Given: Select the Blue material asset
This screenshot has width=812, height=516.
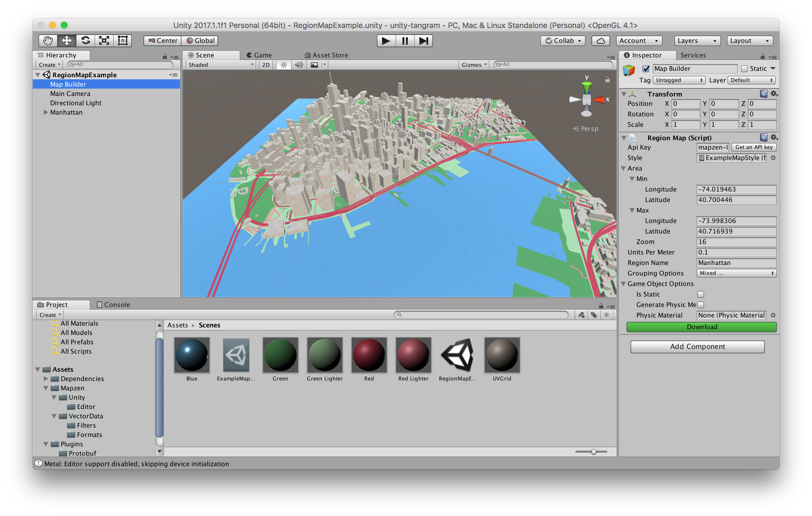Looking at the screenshot, I should pyautogui.click(x=192, y=359).
